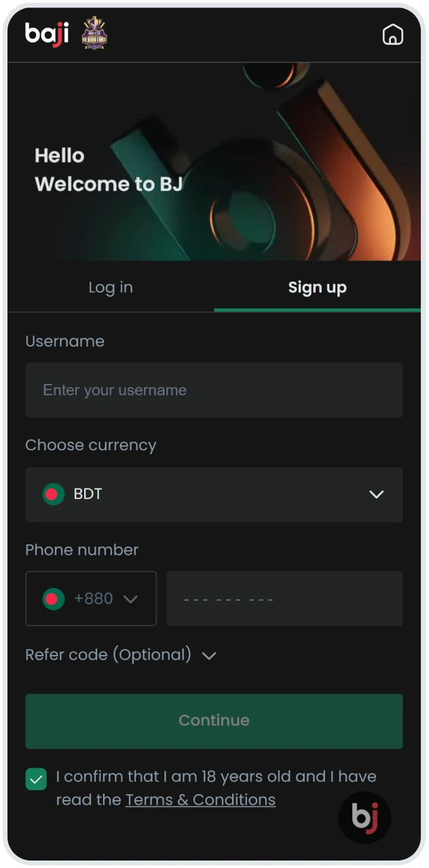Open the +880 country code selector
The height and width of the screenshot is (868, 429).
(x=91, y=598)
